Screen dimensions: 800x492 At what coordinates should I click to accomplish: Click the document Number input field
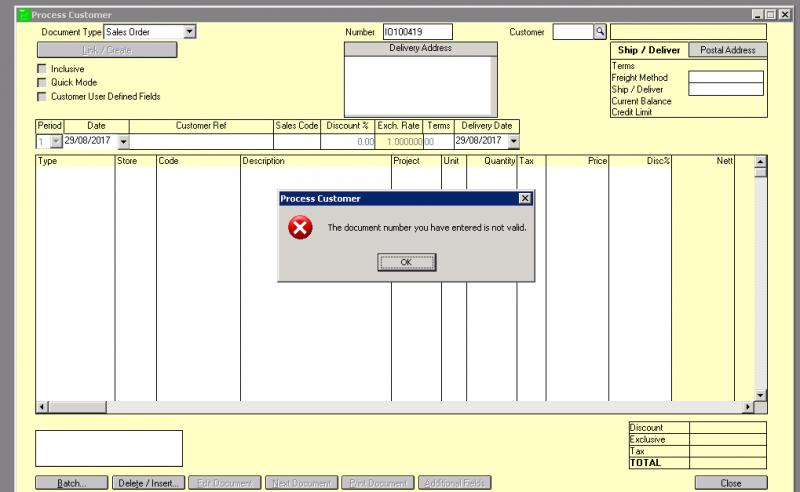tap(417, 32)
